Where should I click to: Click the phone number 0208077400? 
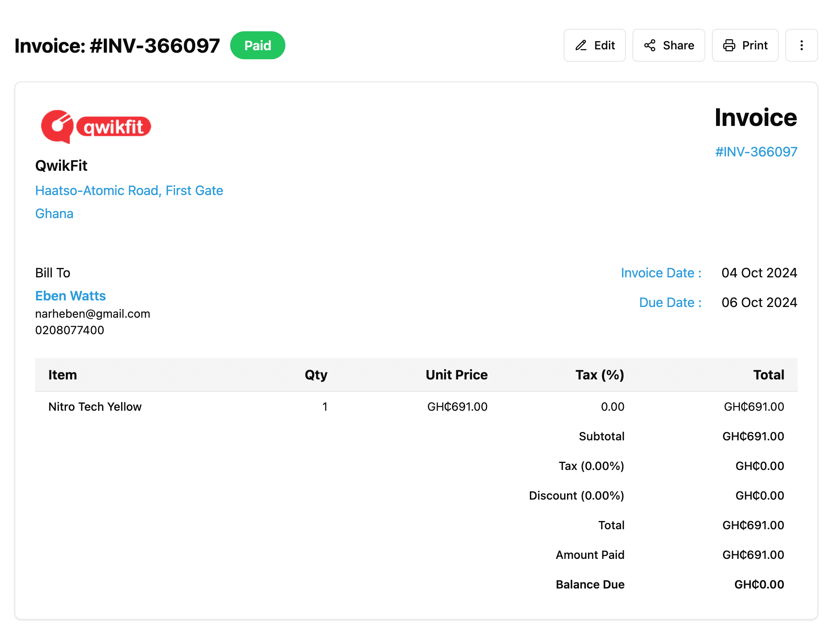(70, 330)
